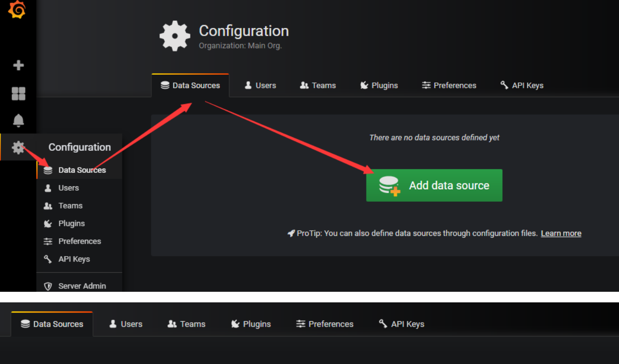Select Preferences in the sidebar flyout menu
Image resolution: width=619 pixels, height=364 pixels.
(x=79, y=241)
